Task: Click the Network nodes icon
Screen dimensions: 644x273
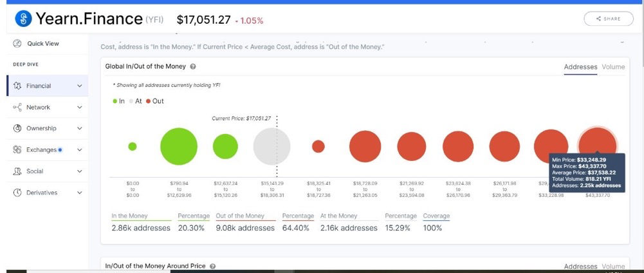Action: pos(17,108)
